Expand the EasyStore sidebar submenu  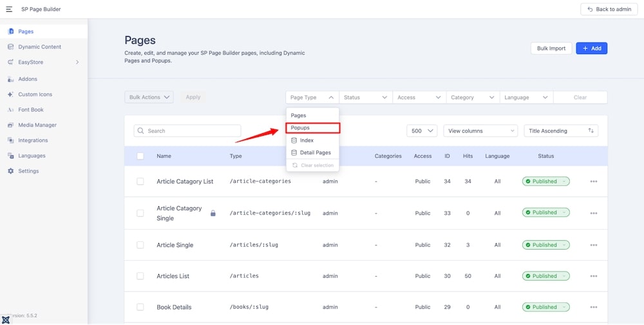point(77,62)
